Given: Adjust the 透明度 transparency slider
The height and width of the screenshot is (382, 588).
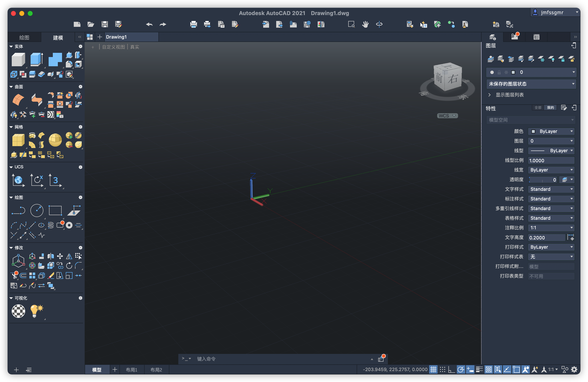Looking at the screenshot, I should 543,180.
